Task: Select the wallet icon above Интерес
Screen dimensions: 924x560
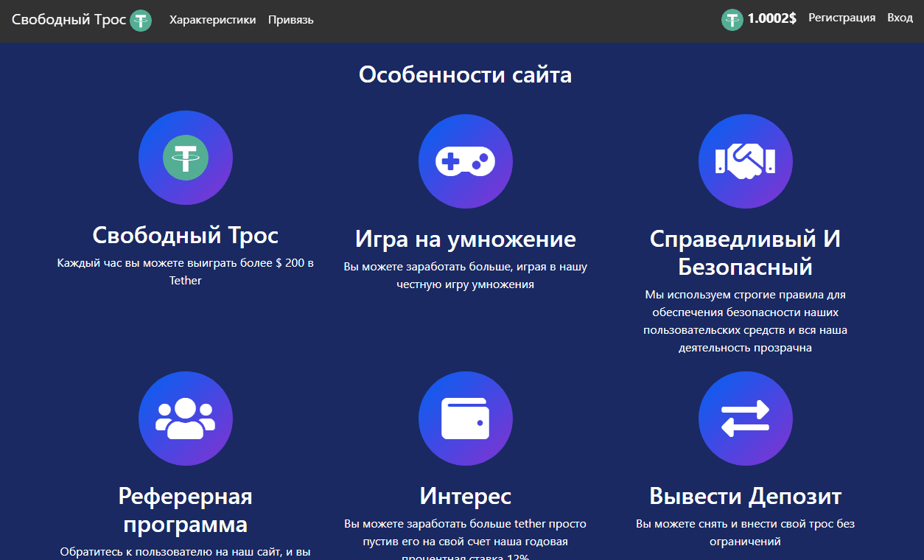Action: tap(465, 419)
